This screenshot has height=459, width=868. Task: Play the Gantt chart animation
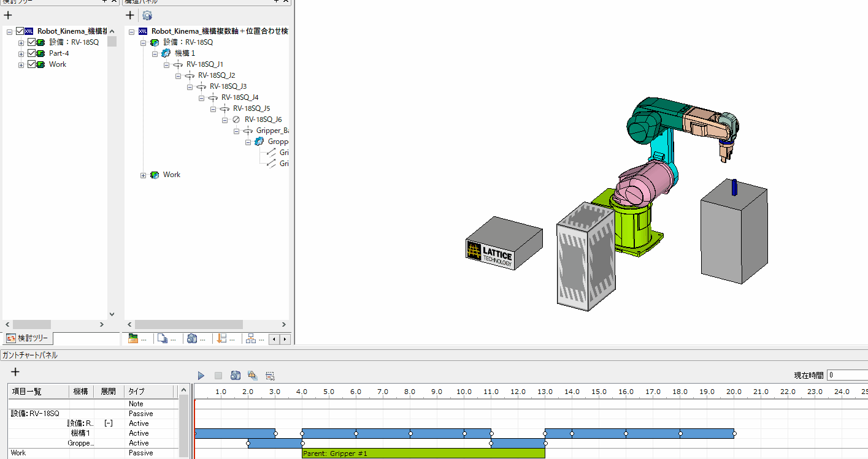[x=201, y=376]
